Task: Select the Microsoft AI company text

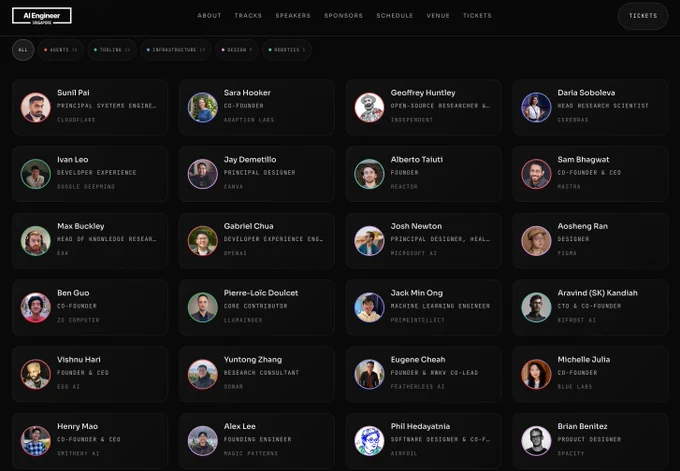Action: (x=413, y=253)
